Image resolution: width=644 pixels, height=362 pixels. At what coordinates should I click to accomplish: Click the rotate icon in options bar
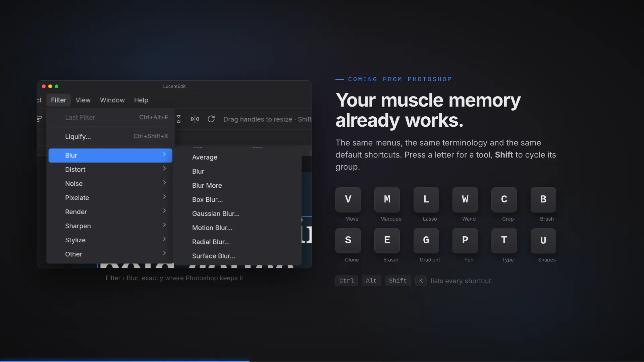coord(211,119)
